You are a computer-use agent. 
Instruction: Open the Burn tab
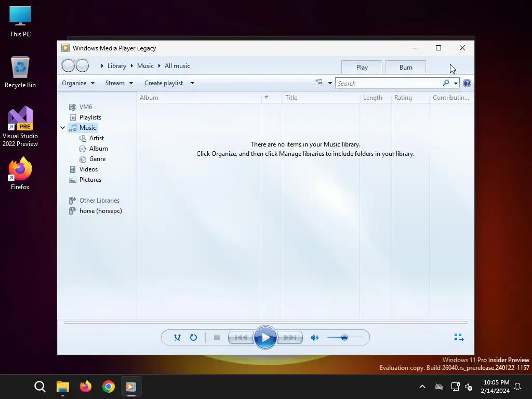(x=405, y=67)
